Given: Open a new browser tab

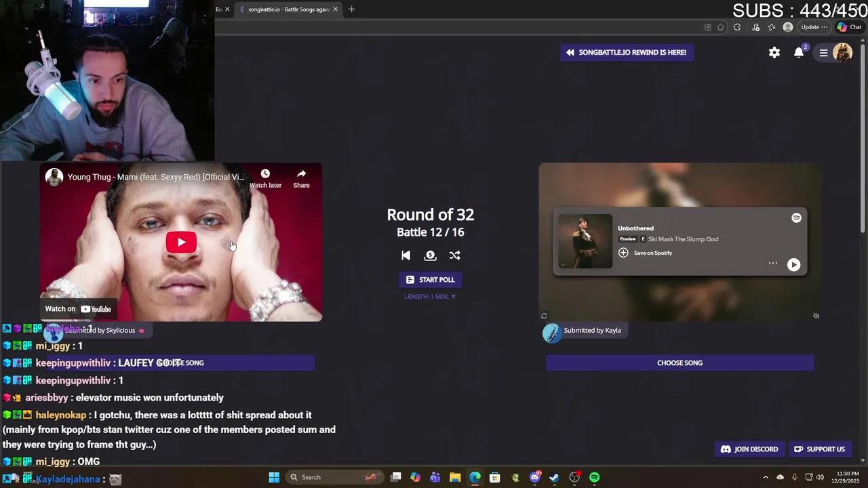Looking at the screenshot, I should 351,9.
